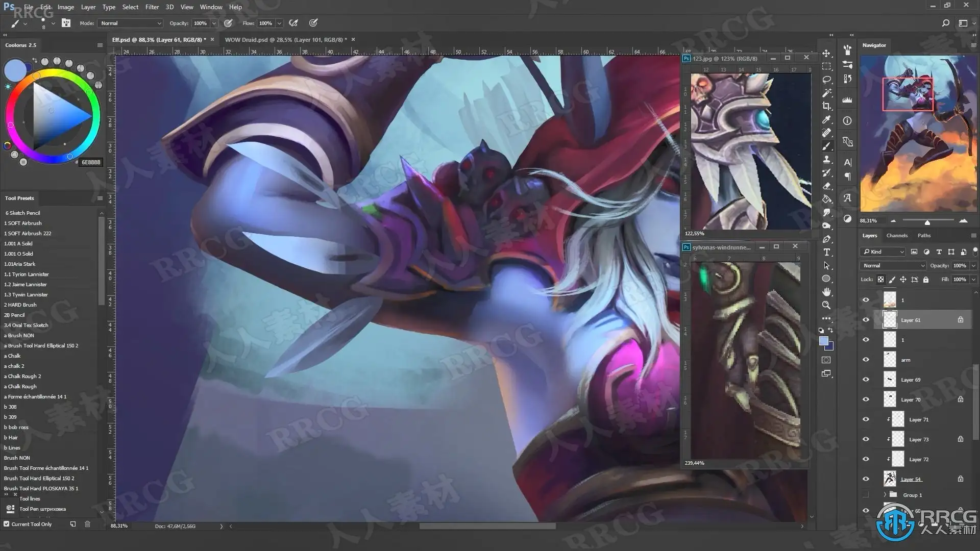The image size is (980, 551).
Task: Open the Info panel icon
Action: coord(847,121)
